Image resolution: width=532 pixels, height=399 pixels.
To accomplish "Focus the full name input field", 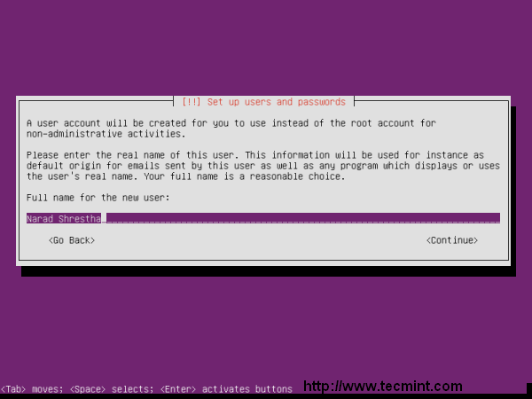I will coord(263,218).
